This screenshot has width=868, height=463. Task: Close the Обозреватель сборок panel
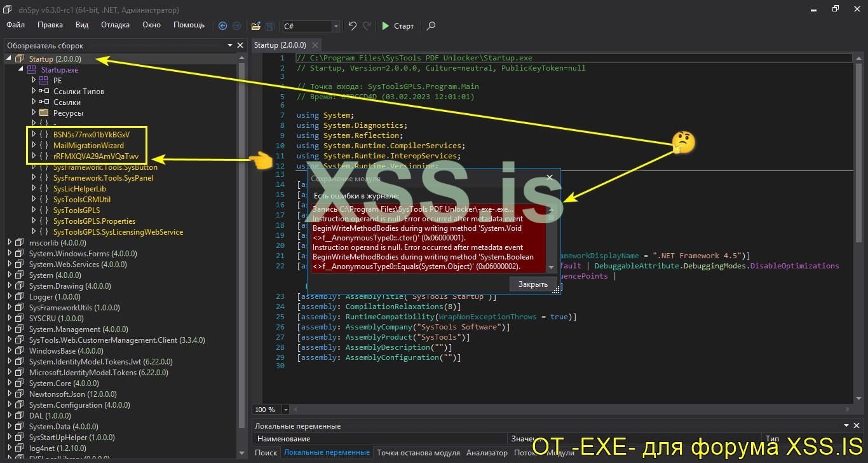click(240, 46)
